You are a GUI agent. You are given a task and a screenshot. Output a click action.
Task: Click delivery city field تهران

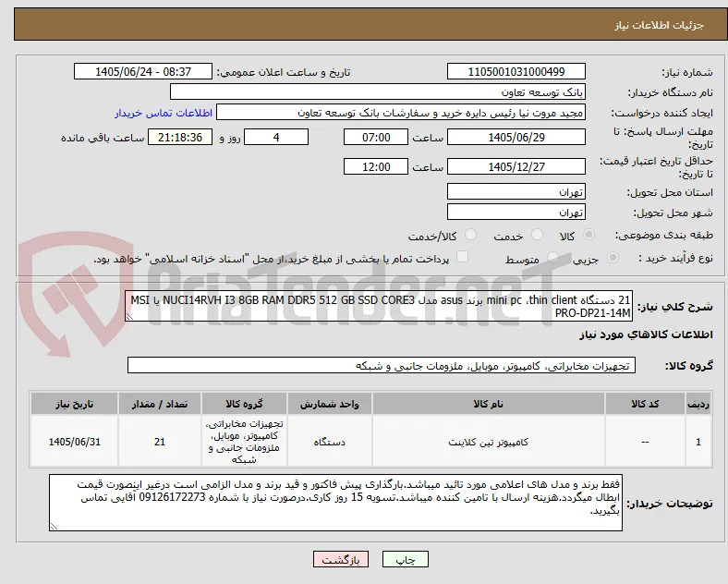[x=516, y=212]
